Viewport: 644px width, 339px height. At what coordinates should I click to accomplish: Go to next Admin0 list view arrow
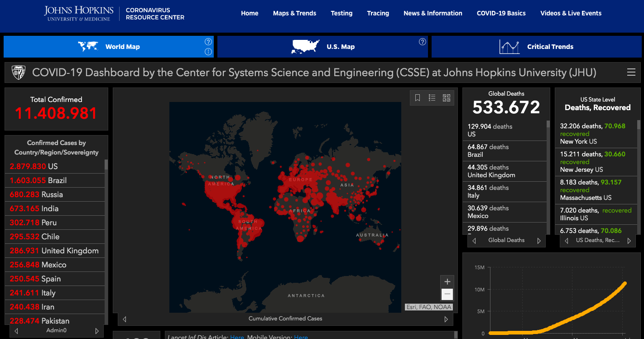point(96,331)
